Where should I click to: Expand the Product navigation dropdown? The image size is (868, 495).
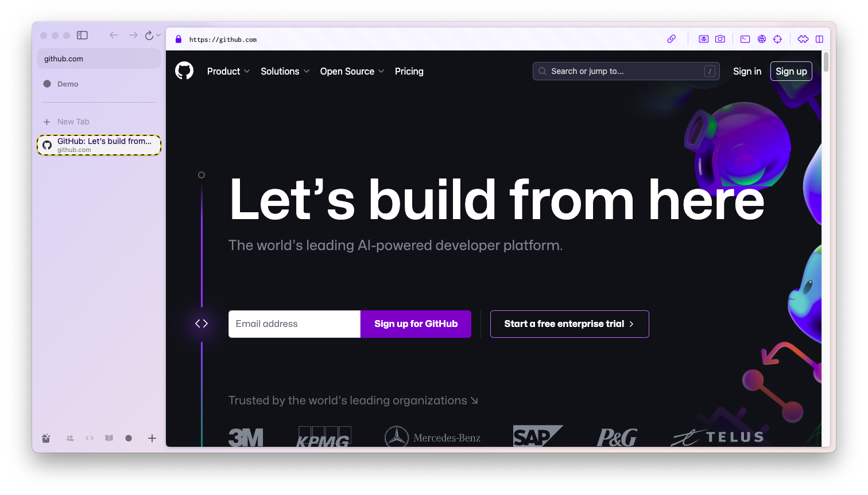(x=228, y=71)
